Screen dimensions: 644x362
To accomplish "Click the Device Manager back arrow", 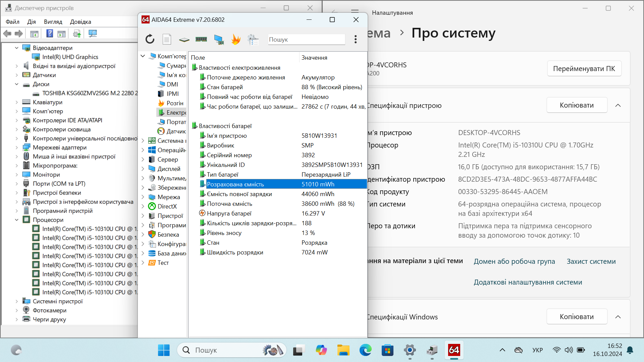I will [7, 34].
